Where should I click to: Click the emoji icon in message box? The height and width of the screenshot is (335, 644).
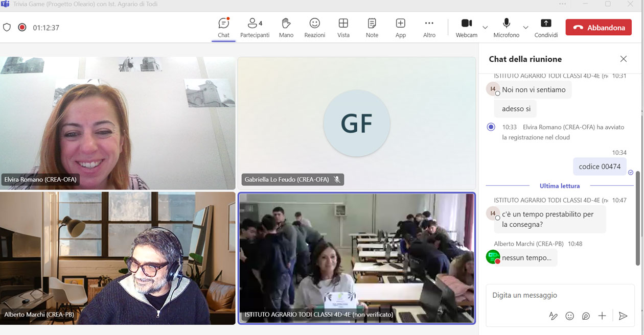[569, 316]
